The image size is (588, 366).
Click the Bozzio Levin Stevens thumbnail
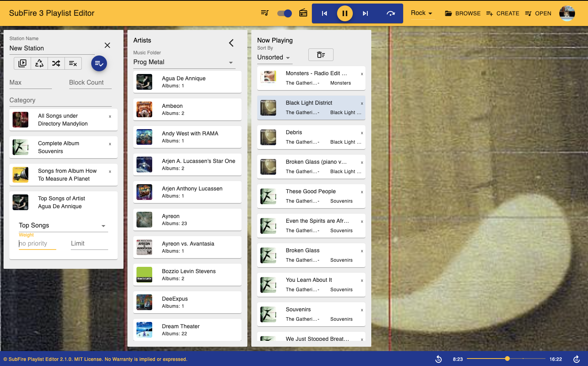click(x=144, y=275)
